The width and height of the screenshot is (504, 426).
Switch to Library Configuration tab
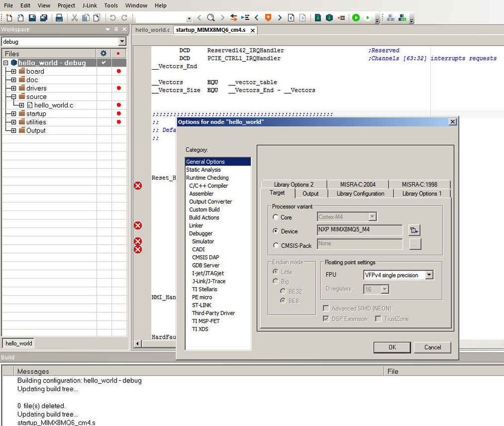[360, 193]
